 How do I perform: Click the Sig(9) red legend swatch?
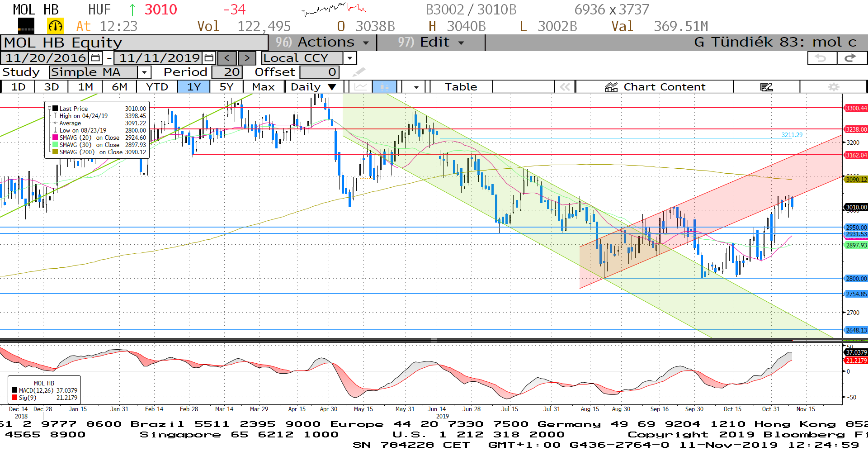(14, 398)
